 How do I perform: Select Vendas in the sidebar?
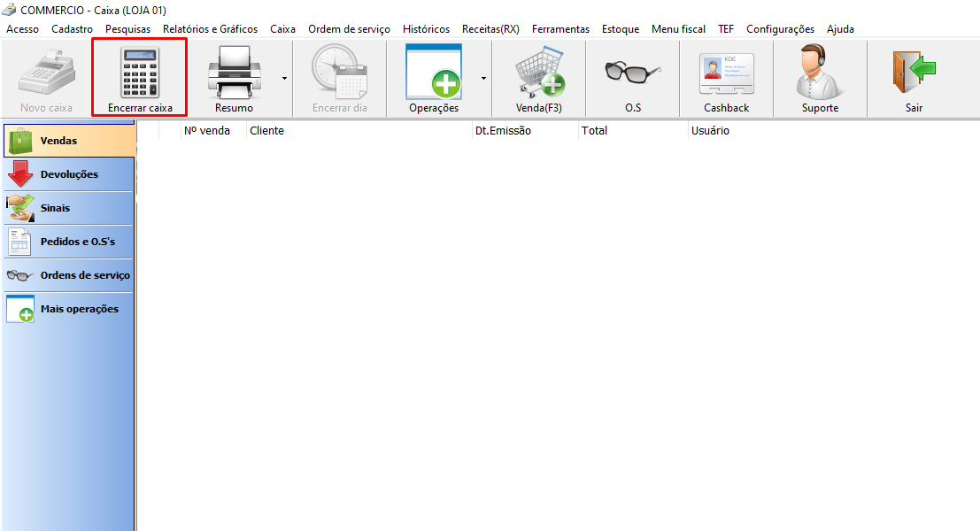coord(69,141)
